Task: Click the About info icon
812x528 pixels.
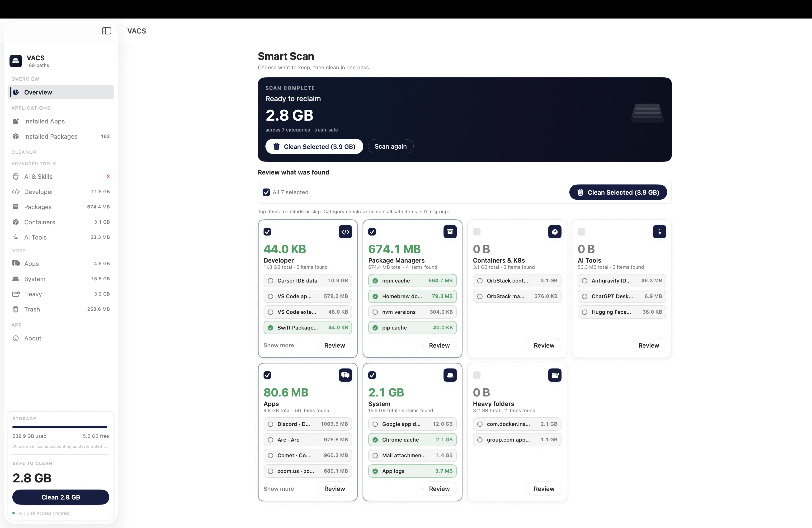Action: (x=16, y=338)
